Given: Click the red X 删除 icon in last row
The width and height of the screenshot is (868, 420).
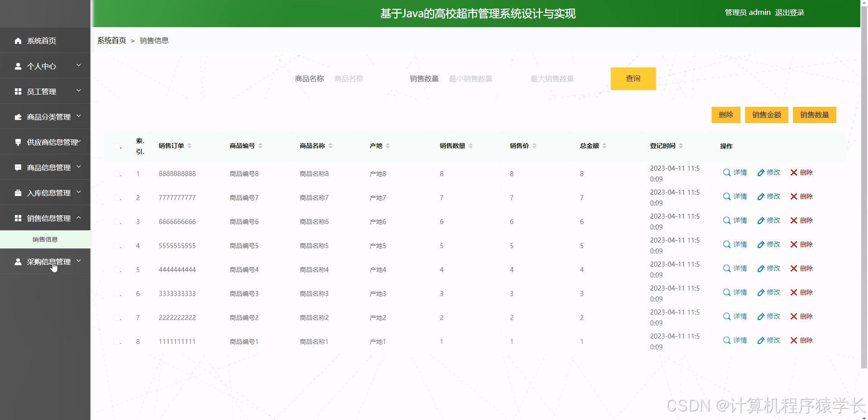Looking at the screenshot, I should coord(793,340).
